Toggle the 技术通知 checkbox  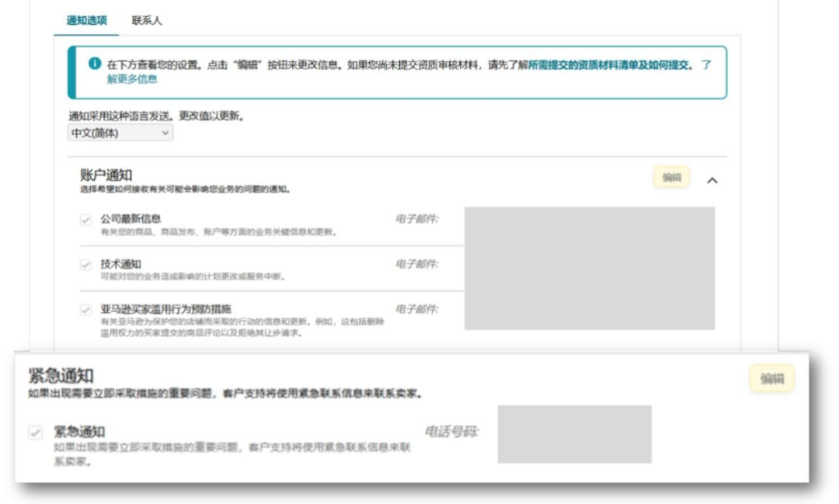[86, 265]
